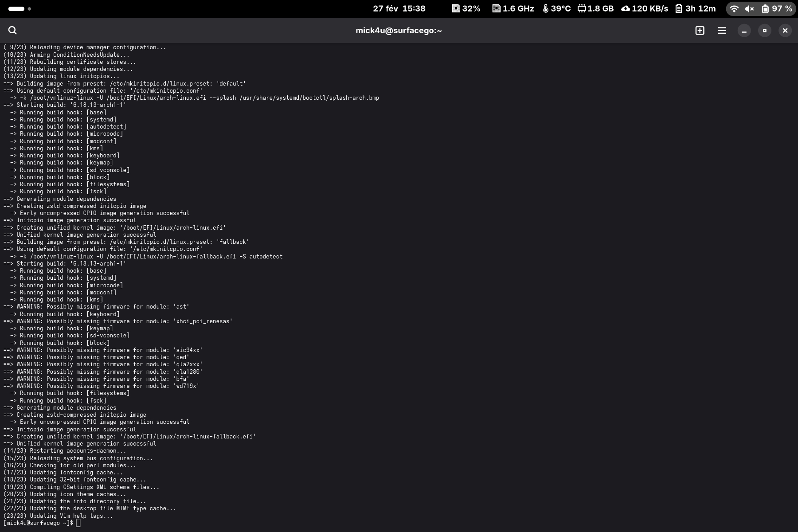Open a new terminal tab
The width and height of the screenshot is (798, 532).
point(700,30)
